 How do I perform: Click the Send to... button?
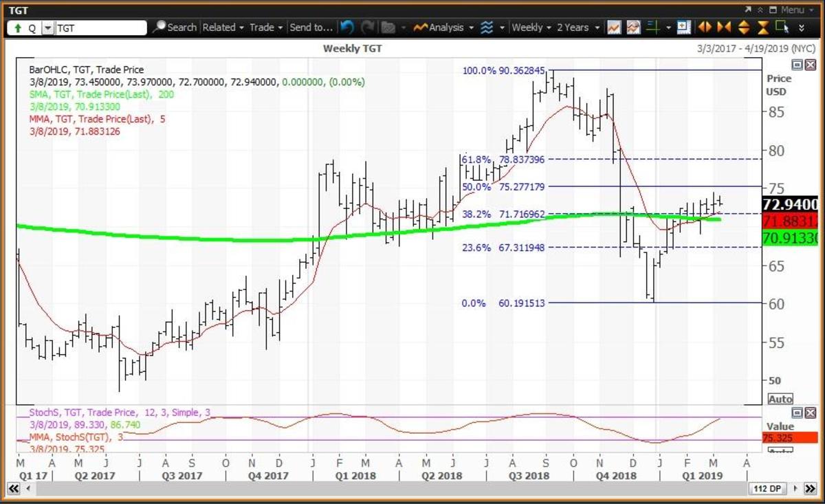coord(311,28)
